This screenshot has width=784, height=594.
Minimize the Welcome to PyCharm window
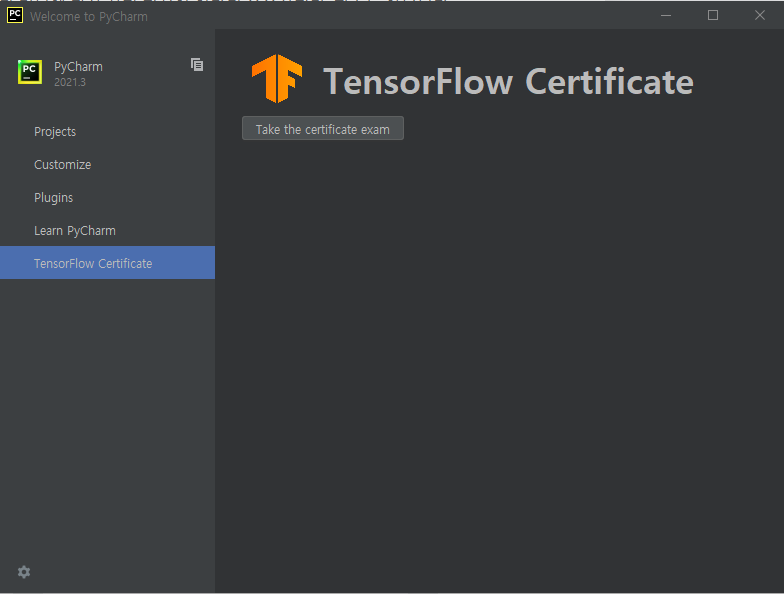click(x=666, y=16)
